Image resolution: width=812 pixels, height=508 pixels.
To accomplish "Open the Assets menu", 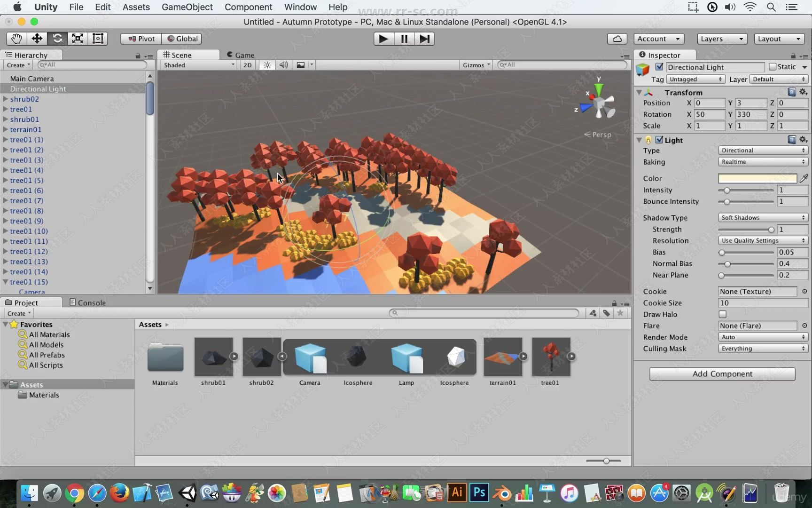I will [x=136, y=7].
